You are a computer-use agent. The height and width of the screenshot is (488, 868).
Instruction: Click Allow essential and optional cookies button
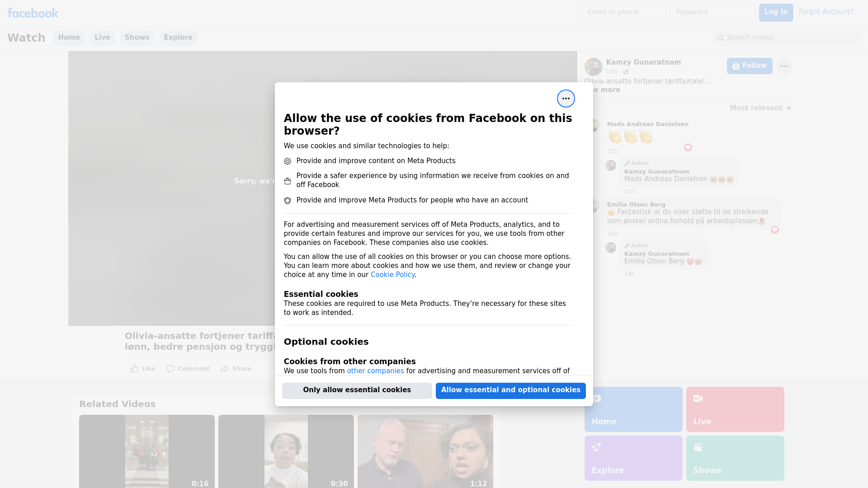click(x=511, y=391)
